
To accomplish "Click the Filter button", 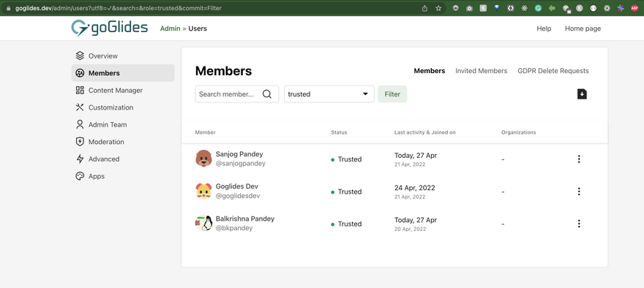I will (x=392, y=94).
